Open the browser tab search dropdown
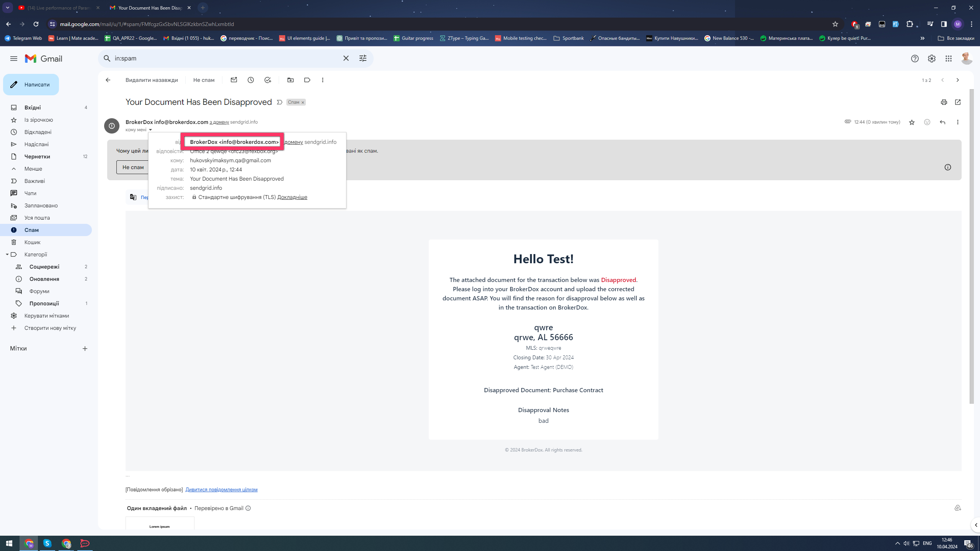 (x=7, y=8)
